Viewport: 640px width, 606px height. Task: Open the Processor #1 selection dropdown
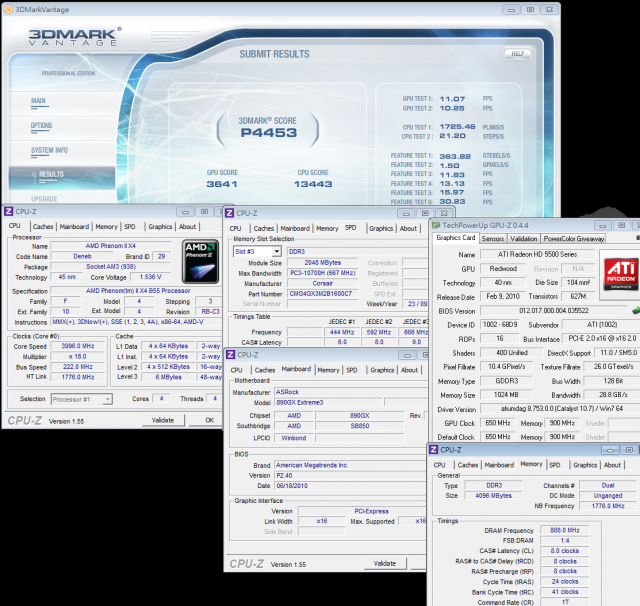point(107,399)
